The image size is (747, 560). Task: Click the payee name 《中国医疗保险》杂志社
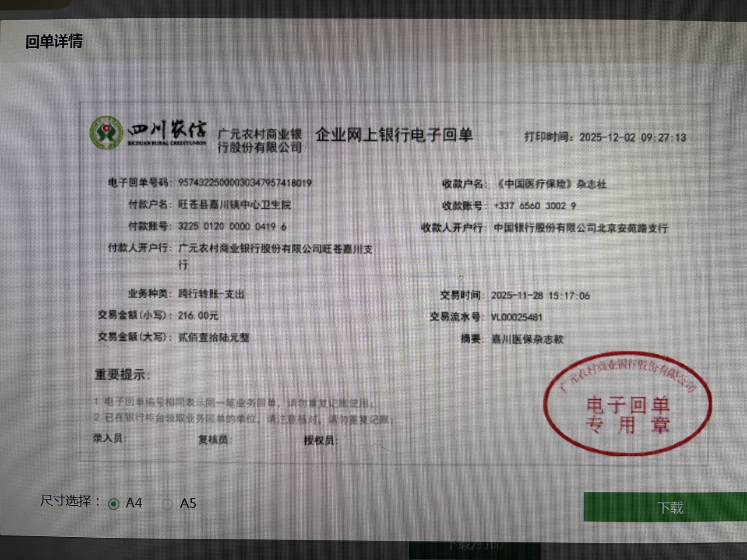point(551,184)
